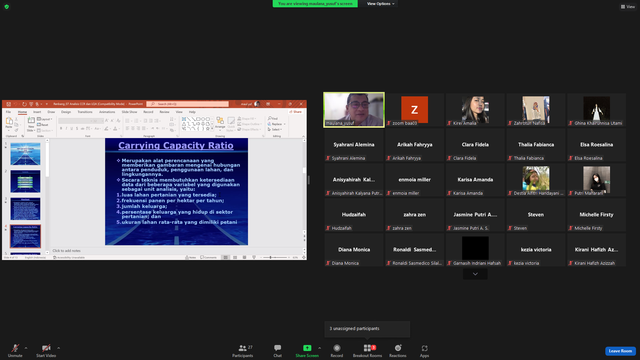This screenshot has height=360, width=640.
Task: Click the green encryption shield icon
Action: (7, 7)
